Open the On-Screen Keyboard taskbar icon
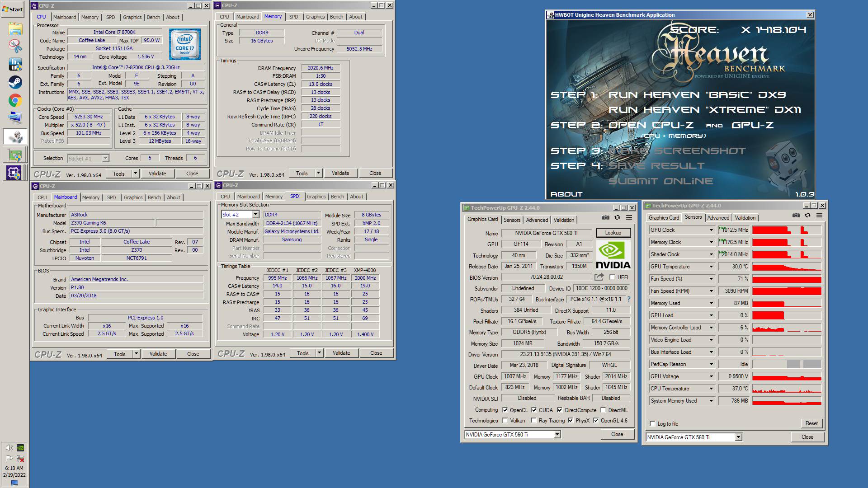This screenshot has height=488, width=868. (x=15, y=118)
